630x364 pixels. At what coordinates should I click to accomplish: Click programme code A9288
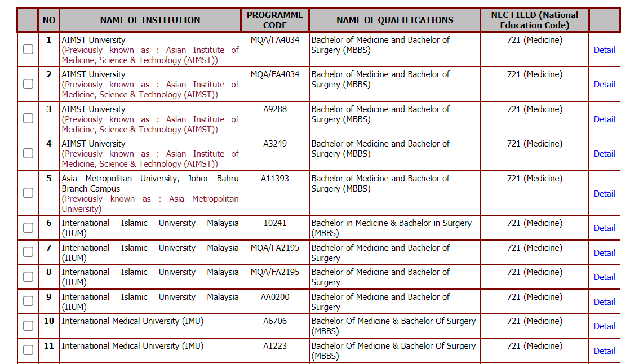(x=275, y=109)
